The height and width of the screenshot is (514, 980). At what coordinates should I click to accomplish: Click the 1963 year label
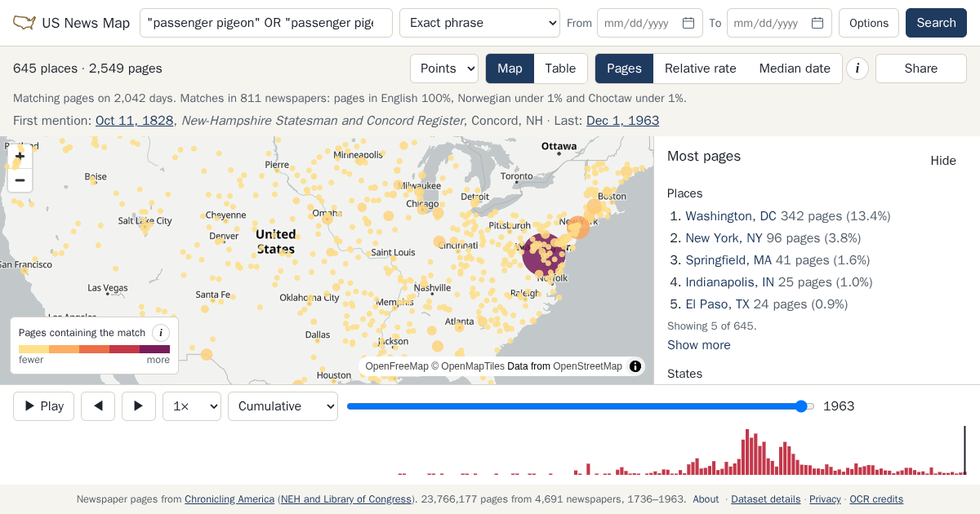[x=839, y=406]
